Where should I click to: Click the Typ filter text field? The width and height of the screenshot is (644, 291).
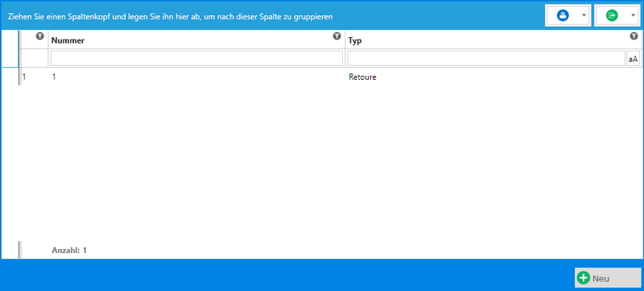[486, 59]
